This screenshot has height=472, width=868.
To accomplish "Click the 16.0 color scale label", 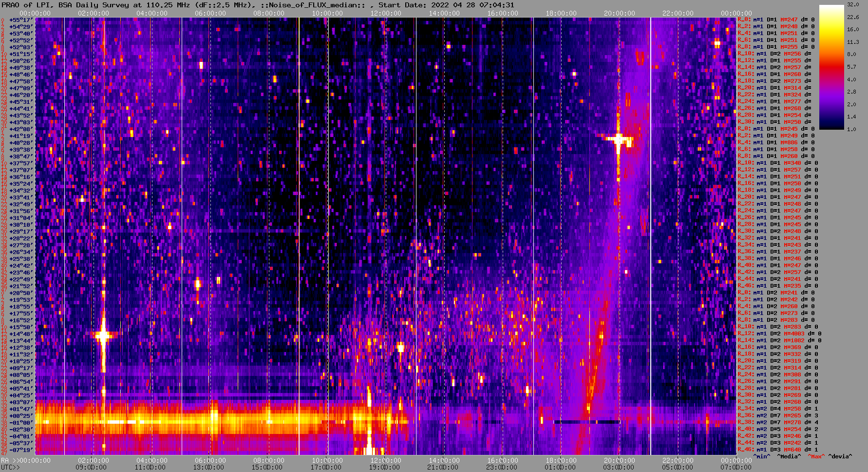I will (x=853, y=29).
